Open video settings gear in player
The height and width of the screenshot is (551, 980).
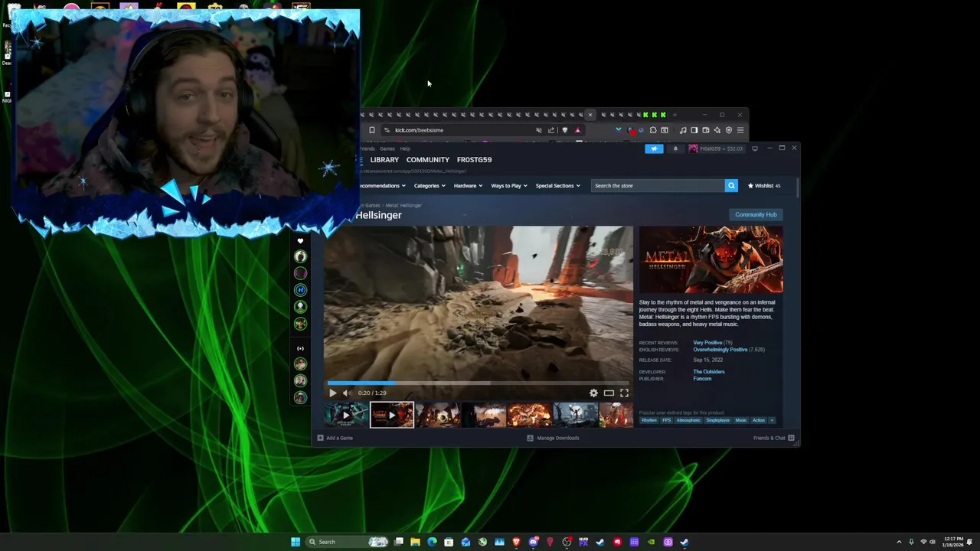(x=593, y=393)
